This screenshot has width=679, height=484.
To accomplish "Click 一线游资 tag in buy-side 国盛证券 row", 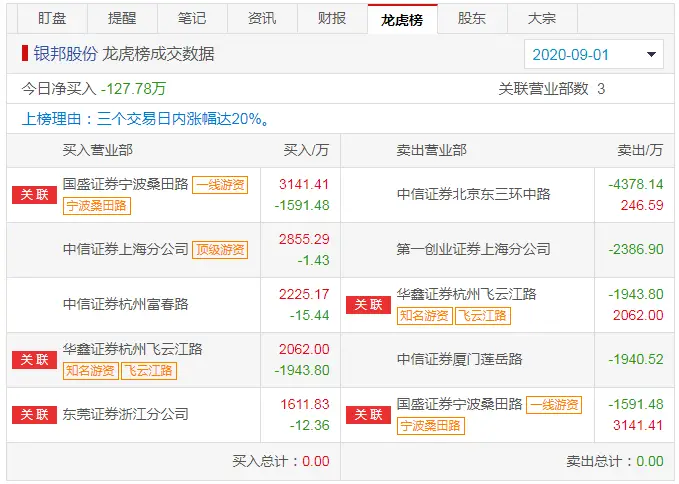I will [220, 185].
